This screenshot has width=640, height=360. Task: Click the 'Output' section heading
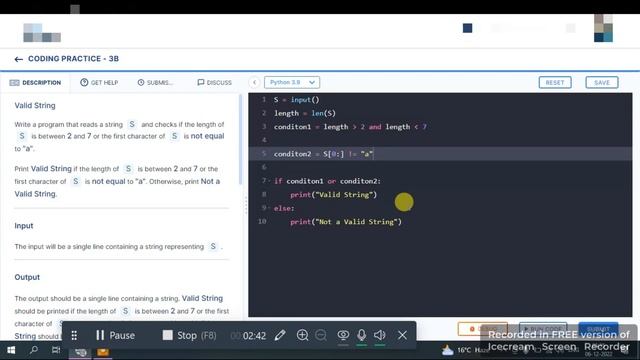27,277
